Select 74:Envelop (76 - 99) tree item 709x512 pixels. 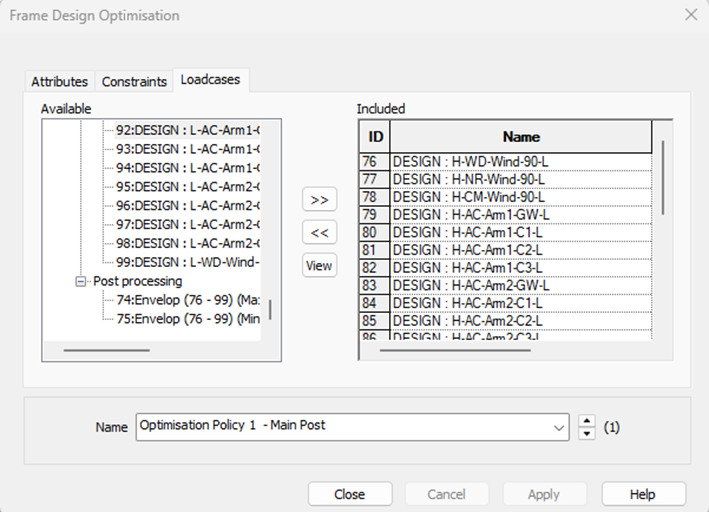pyautogui.click(x=188, y=300)
